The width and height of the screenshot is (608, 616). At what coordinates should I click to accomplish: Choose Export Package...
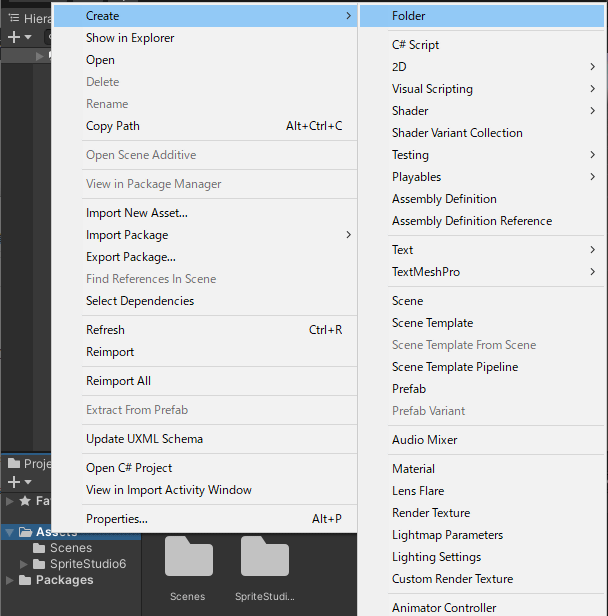205,257
